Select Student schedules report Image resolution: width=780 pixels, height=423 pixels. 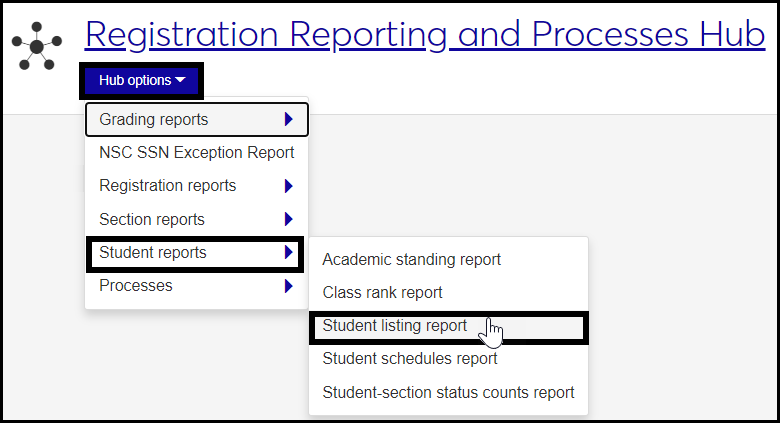click(409, 359)
